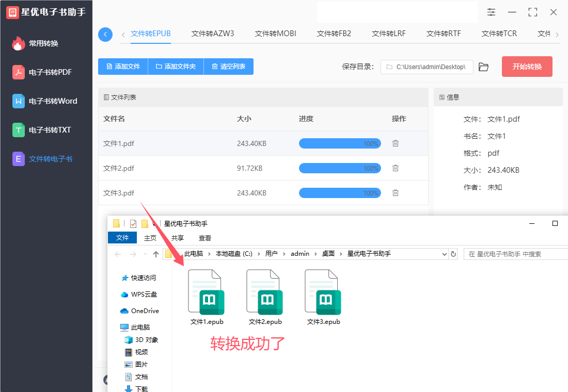Open the 文件 menu in Explorer ribbon
This screenshot has width=568, height=392.
122,238
